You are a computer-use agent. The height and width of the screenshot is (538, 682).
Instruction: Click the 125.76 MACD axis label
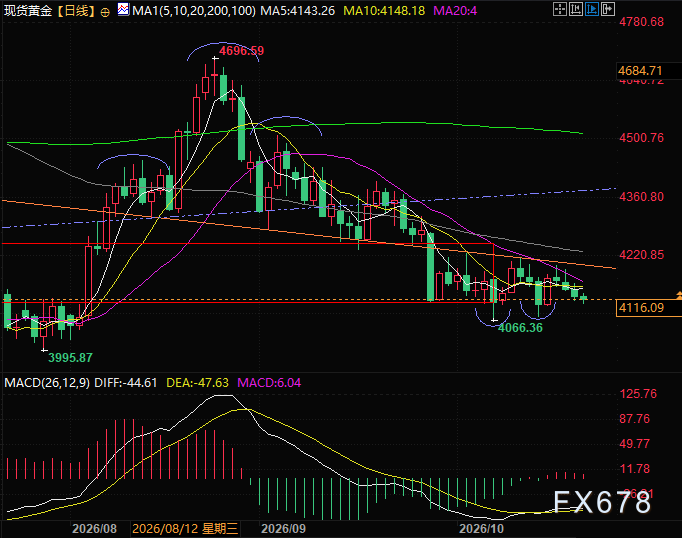coord(638,394)
